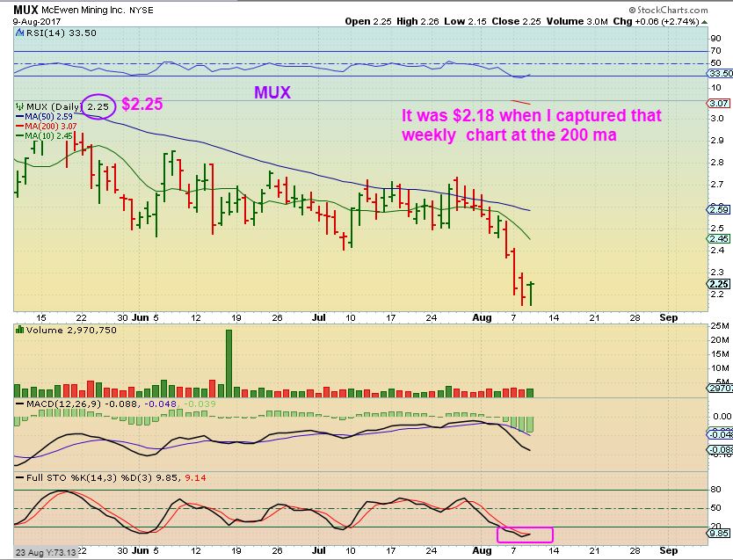This screenshot has width=733, height=560.
Task: Click the -0.088 MACD value tag on right axis
Action: tap(720, 450)
